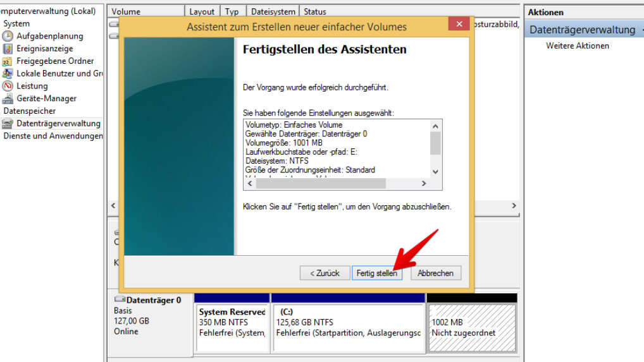
Task: Select the 1002 MB unallocated space
Action: click(471, 328)
